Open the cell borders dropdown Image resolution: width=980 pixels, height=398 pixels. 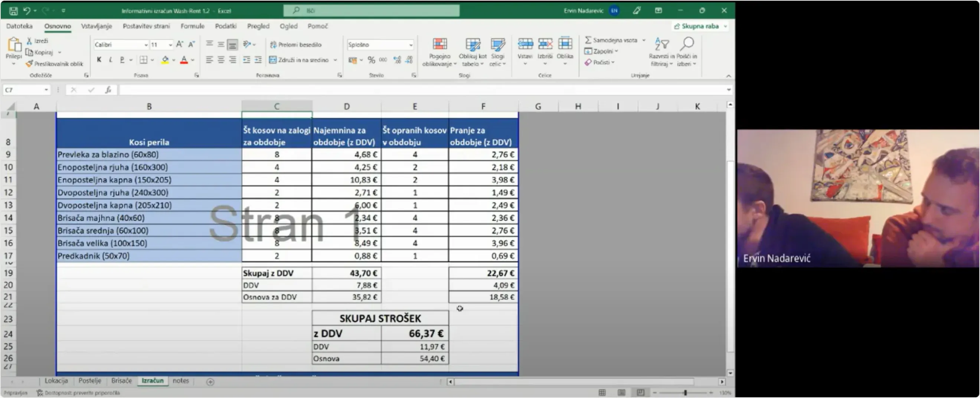pos(152,60)
